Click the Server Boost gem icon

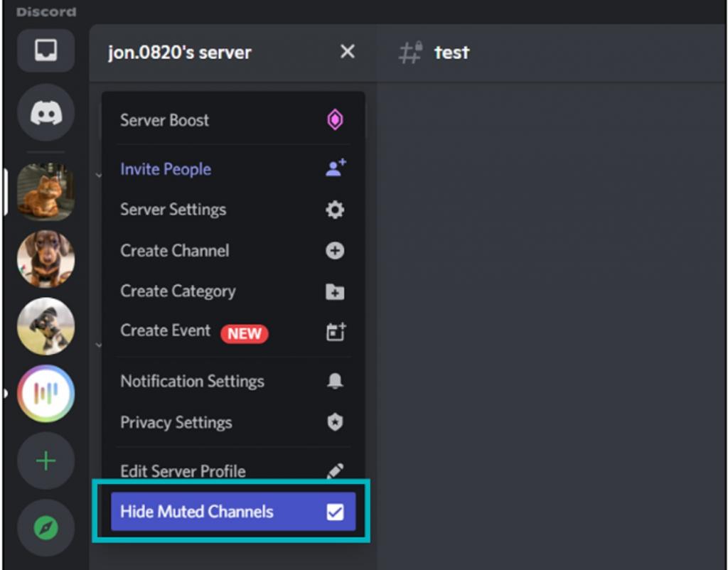[x=335, y=119]
